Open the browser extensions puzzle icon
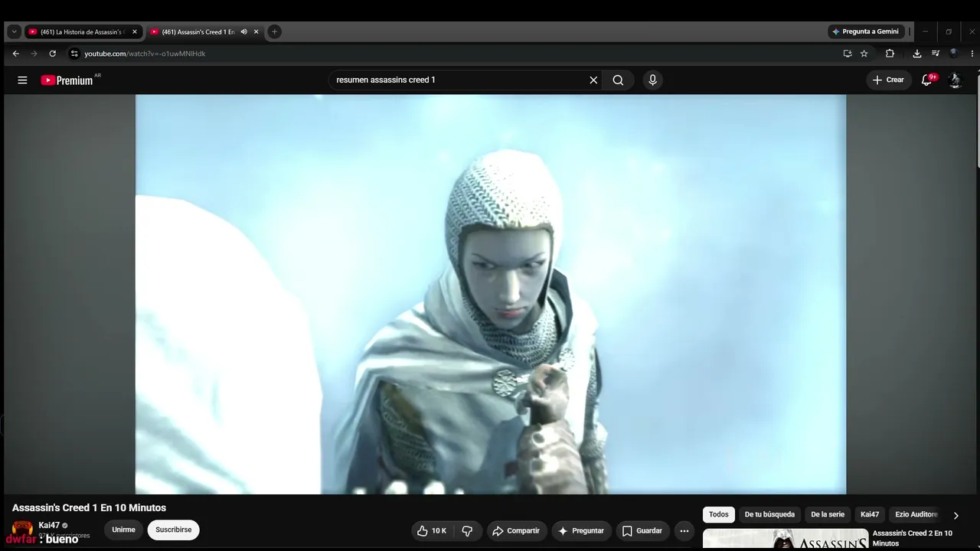 pos(890,54)
